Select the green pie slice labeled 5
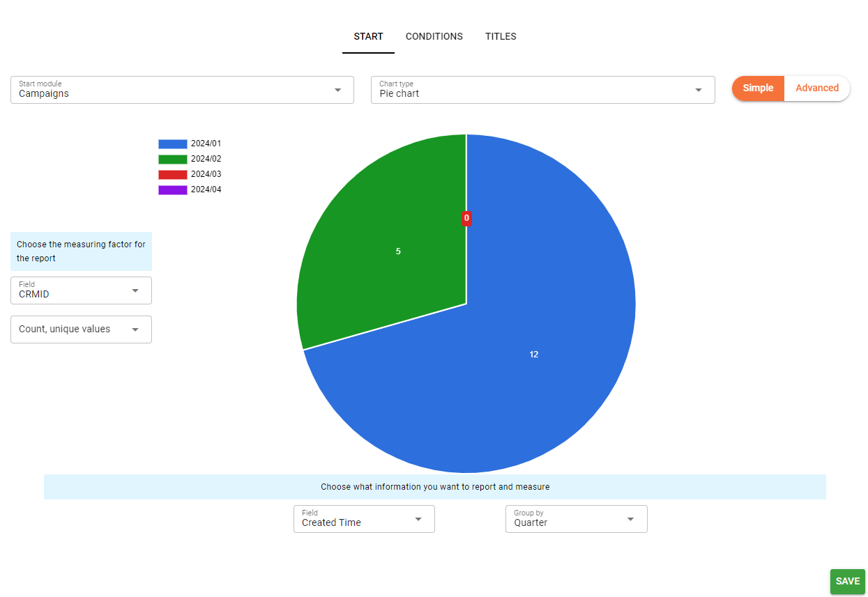868x597 pixels. (x=398, y=251)
